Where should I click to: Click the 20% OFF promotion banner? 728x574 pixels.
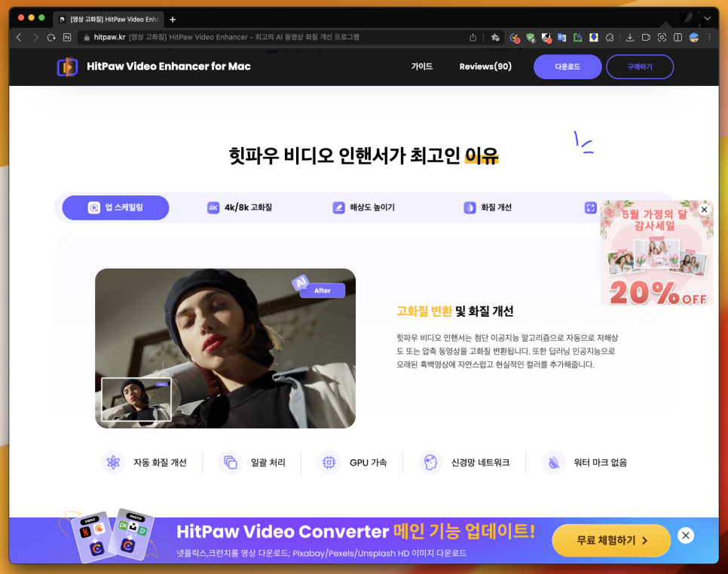656,253
